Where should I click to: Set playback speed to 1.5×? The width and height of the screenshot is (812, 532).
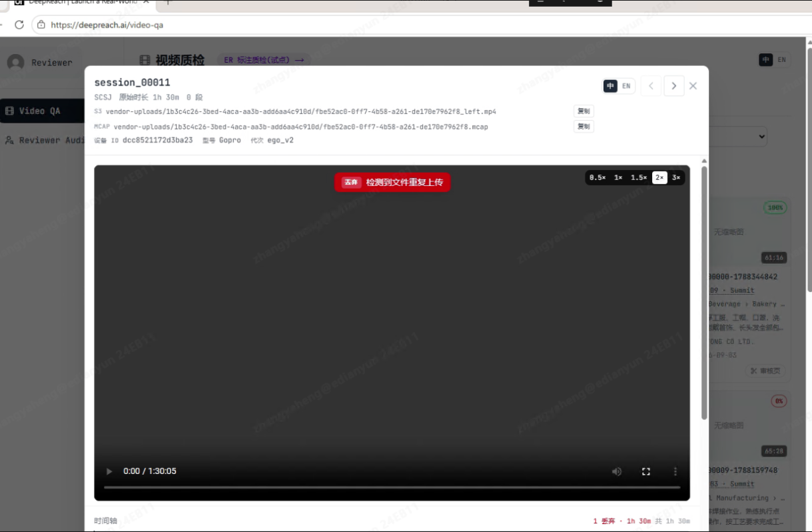(x=639, y=177)
